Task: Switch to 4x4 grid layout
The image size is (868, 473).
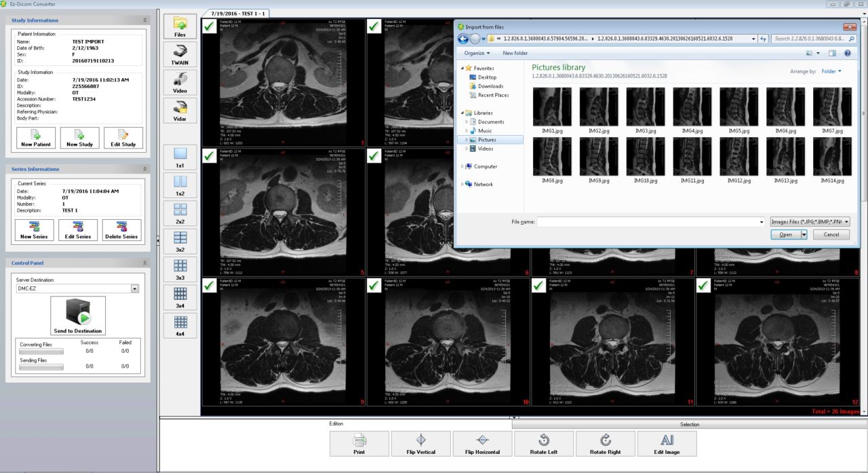Action: coord(180,325)
